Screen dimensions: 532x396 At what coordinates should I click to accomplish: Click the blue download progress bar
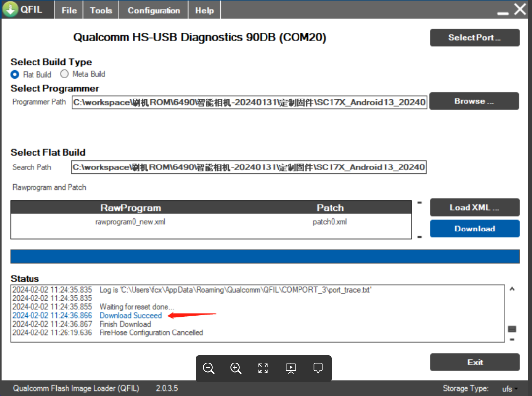pyautogui.click(x=265, y=257)
